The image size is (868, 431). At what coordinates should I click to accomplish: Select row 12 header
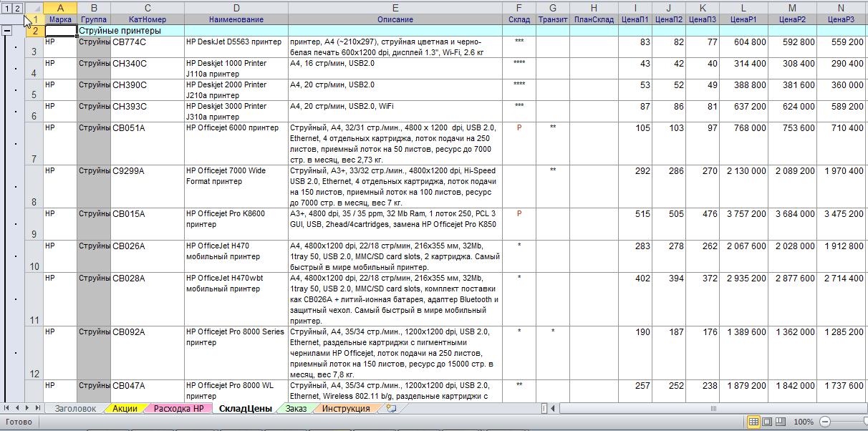34,353
